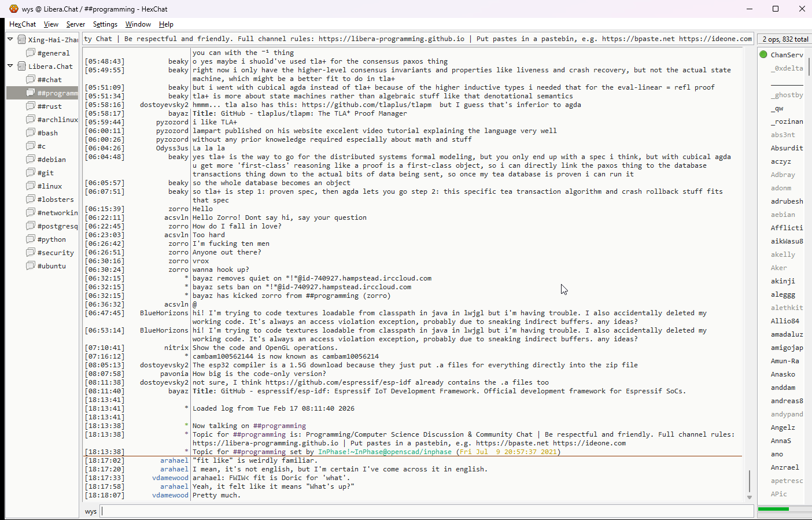Image resolution: width=812 pixels, height=520 pixels.
Task: Click the #ubuntu channel icon
Action: point(31,265)
